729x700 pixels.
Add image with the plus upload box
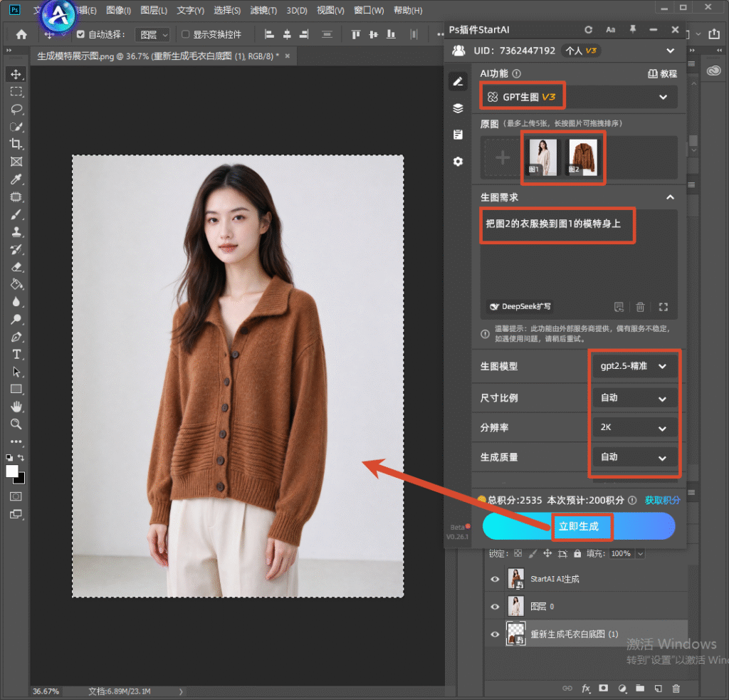point(502,157)
